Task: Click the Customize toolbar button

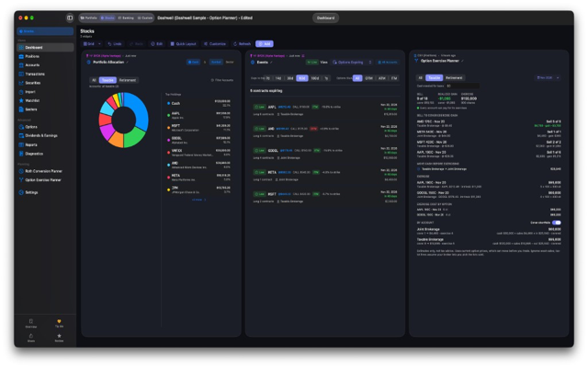Action: point(215,44)
